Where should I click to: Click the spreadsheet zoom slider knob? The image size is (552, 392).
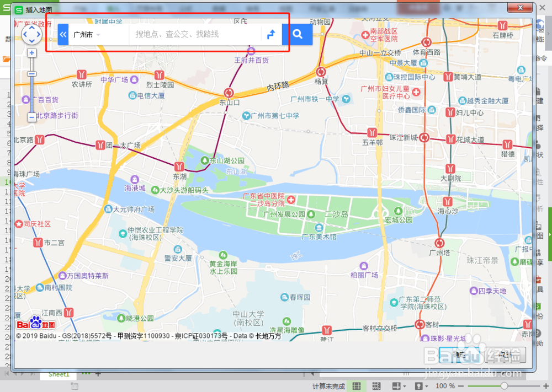(x=504, y=386)
